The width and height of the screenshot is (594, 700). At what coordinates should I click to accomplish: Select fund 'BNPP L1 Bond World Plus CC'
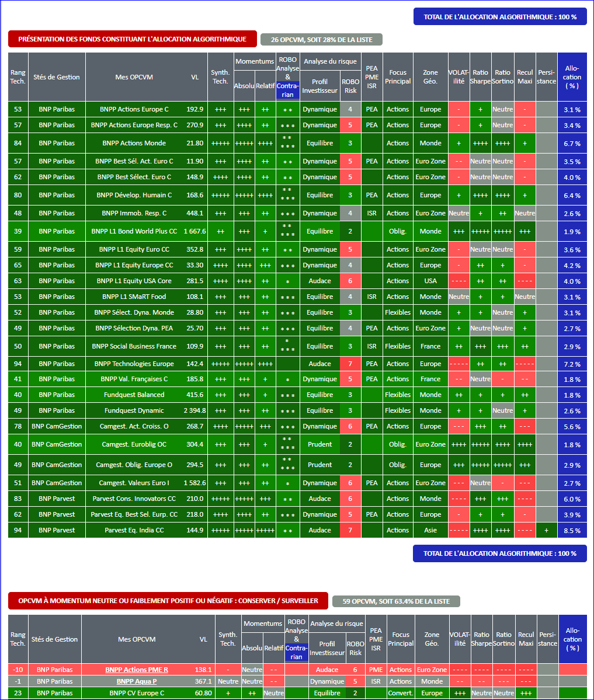[134, 231]
